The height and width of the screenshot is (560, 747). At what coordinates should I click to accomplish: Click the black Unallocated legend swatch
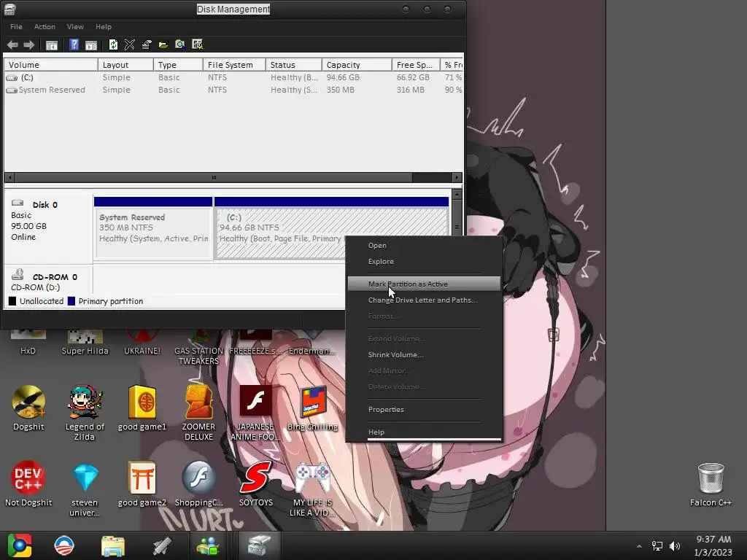(x=12, y=301)
